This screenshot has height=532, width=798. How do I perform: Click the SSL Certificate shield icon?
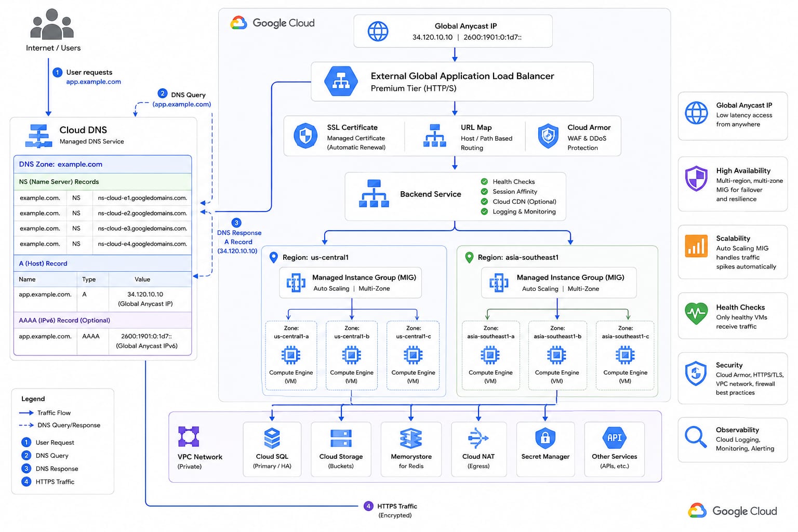[x=305, y=136]
